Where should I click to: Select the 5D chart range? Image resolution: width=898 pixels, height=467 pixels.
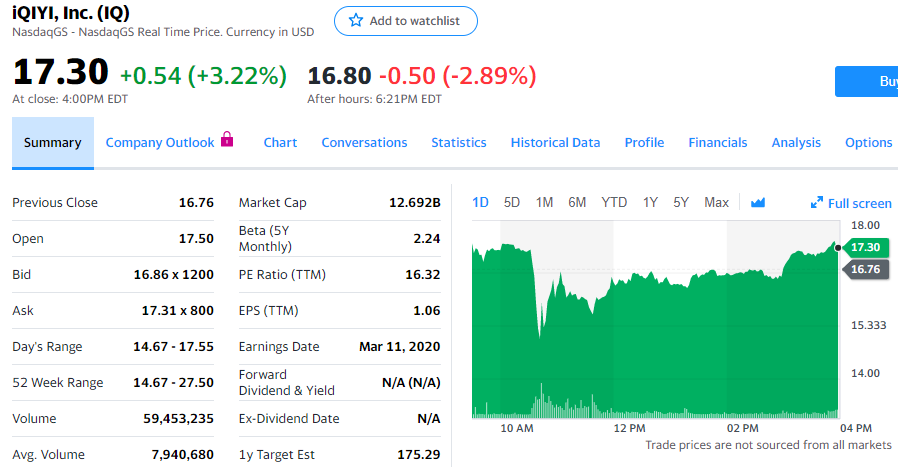(x=512, y=203)
